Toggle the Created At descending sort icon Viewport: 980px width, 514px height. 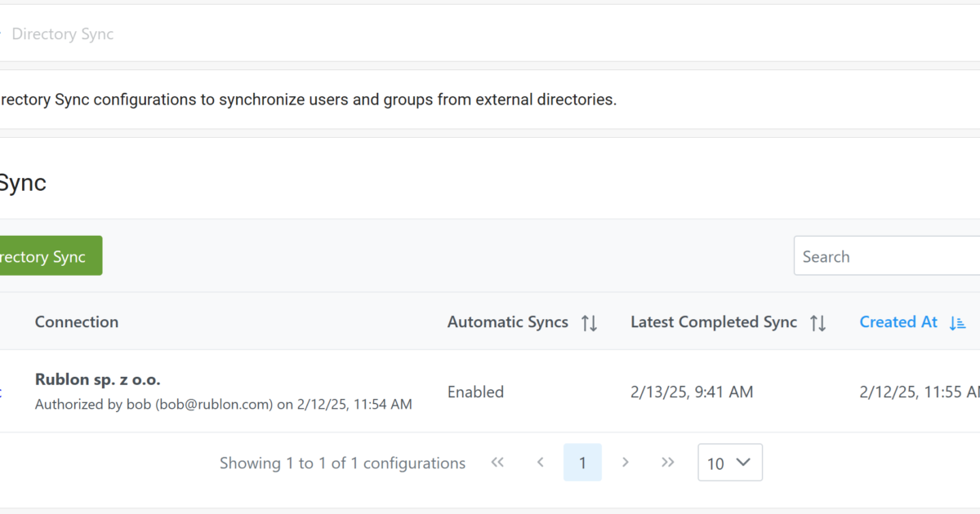(957, 323)
